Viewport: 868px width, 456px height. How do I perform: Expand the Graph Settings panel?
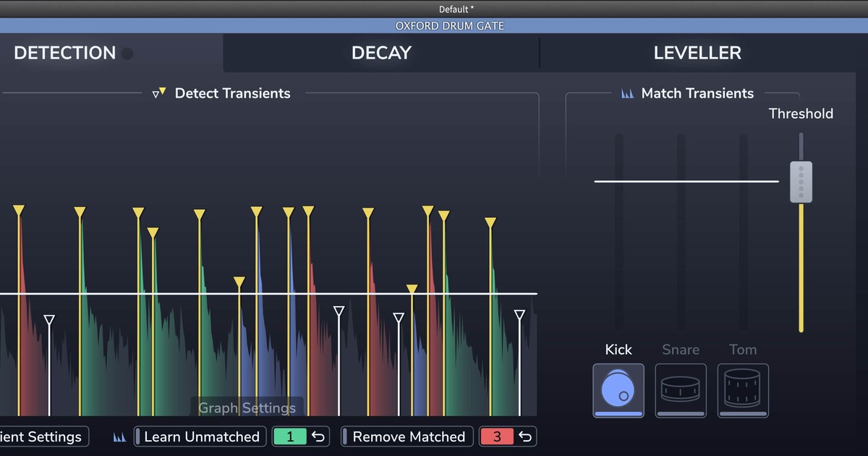247,408
